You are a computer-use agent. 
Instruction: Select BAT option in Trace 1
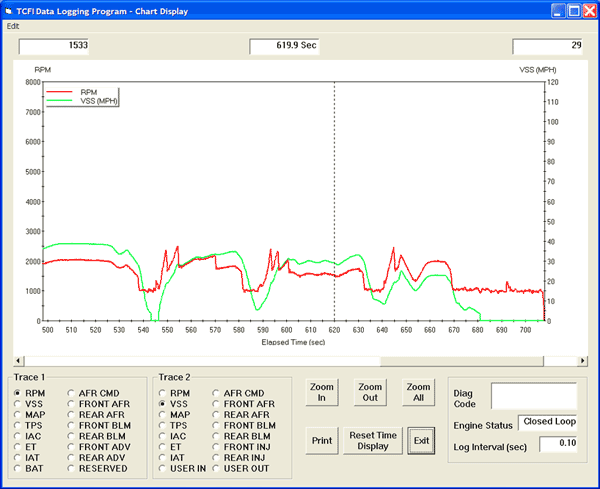(x=19, y=468)
